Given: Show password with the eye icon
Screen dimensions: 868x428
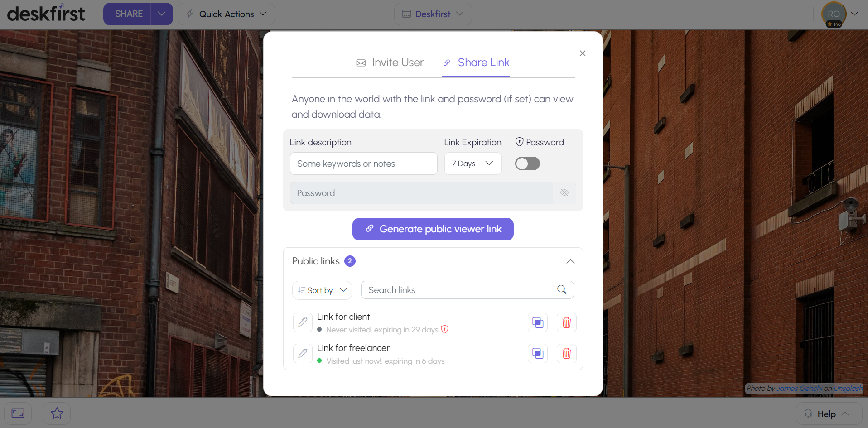Looking at the screenshot, I should [x=564, y=193].
